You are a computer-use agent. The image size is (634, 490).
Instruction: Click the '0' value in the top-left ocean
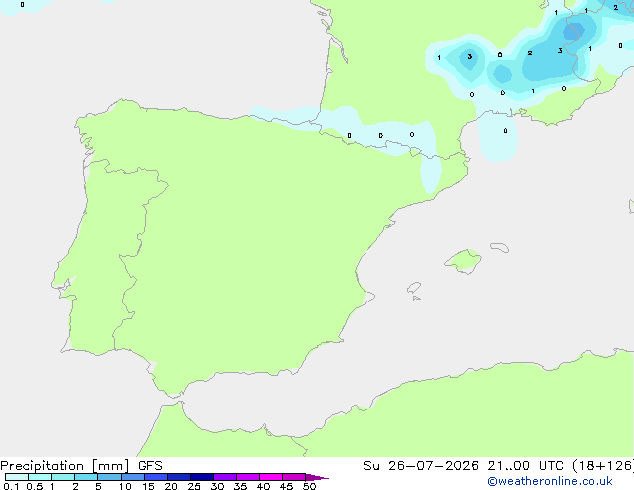(22, 4)
